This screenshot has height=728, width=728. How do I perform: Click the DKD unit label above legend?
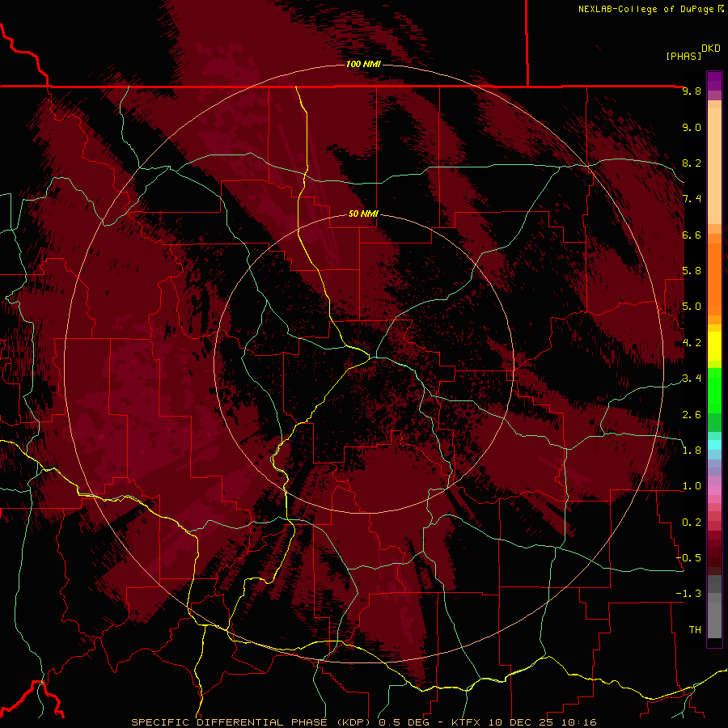pos(711,48)
